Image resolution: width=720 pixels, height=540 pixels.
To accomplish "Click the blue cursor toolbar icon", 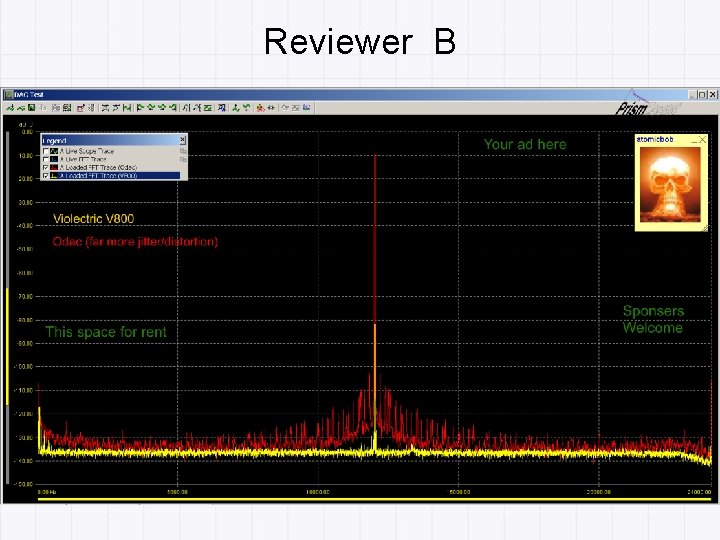I will (222, 108).
